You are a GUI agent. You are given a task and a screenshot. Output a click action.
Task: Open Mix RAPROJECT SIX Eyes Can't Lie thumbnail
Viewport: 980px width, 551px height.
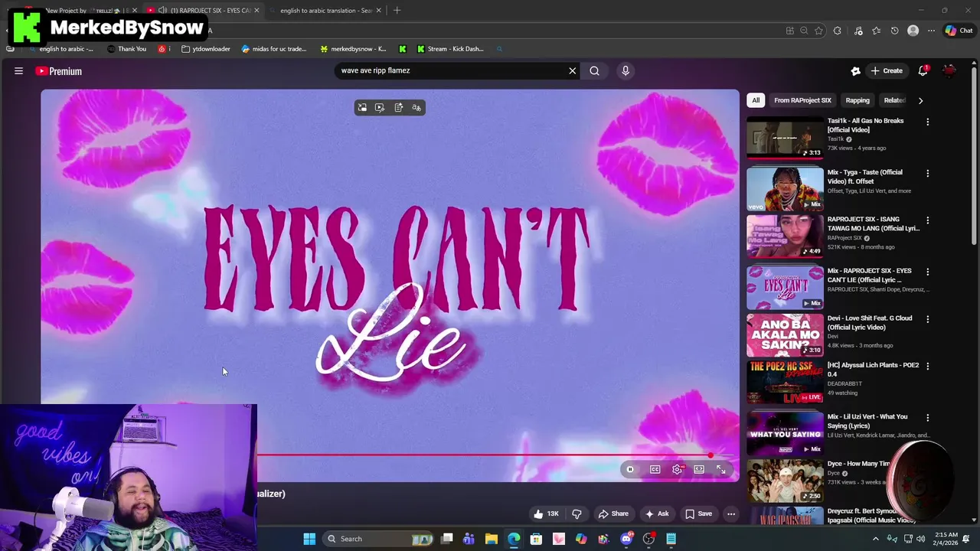785,287
